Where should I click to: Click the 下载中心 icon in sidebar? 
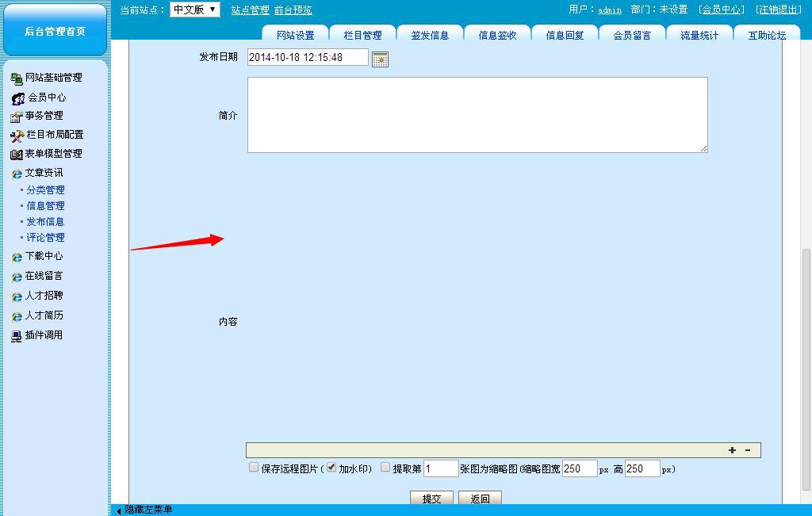17,257
